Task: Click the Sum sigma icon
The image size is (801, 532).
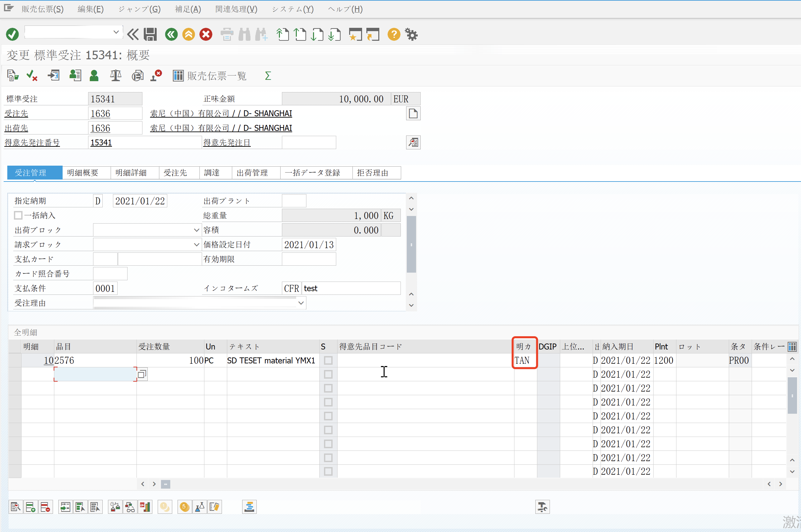Action: click(268, 76)
